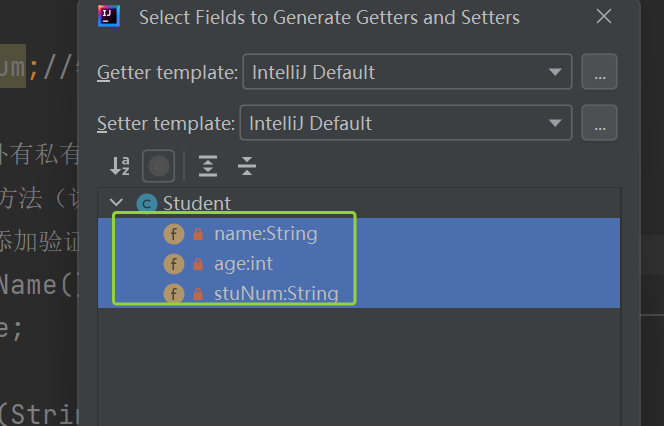The width and height of the screenshot is (664, 426).
Task: Click the collapse all icon
Action: (x=247, y=166)
